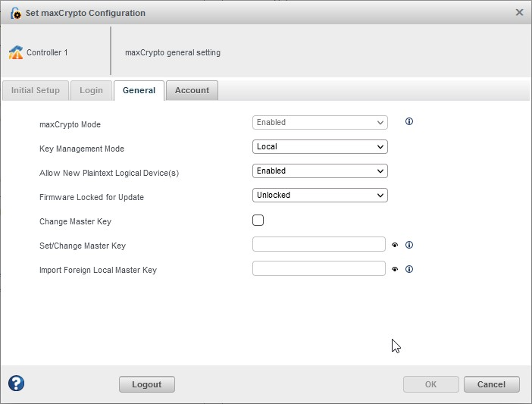Viewport: 532px width, 404px height.
Task: Click info icon next to maxCrypto Mode
Action: click(409, 121)
